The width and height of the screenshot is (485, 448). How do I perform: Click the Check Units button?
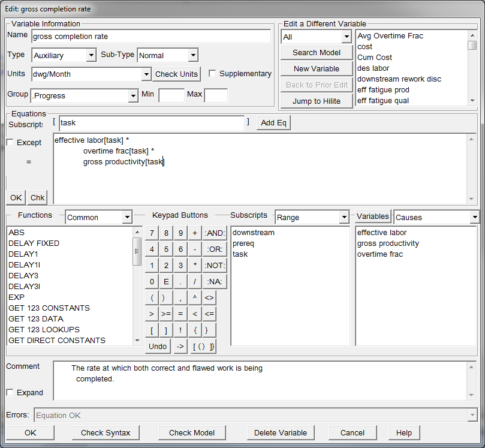pyautogui.click(x=176, y=74)
